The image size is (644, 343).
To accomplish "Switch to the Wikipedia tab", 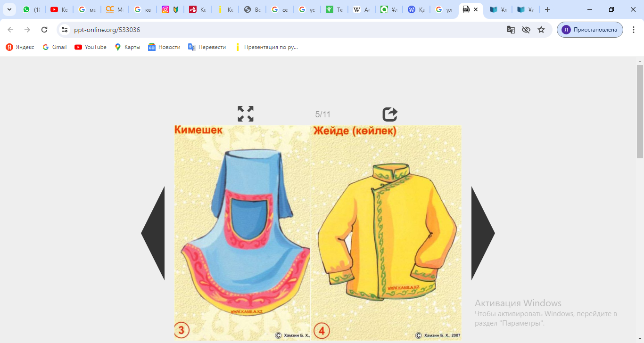I will point(362,9).
